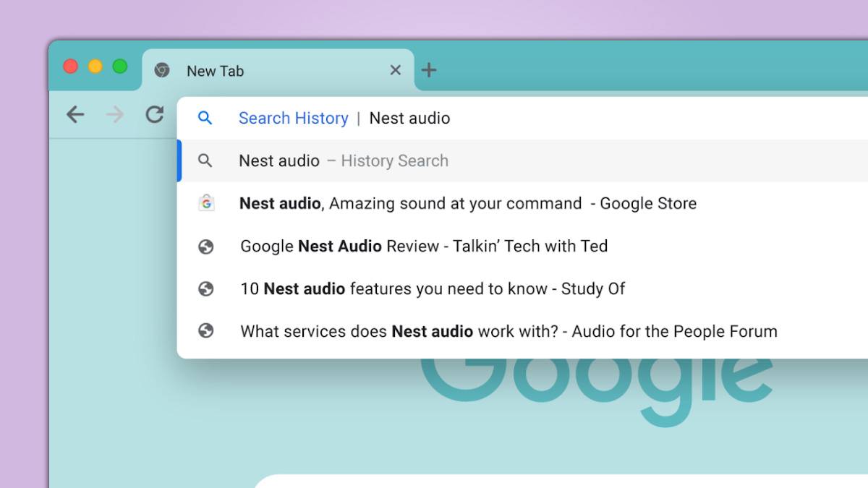Viewport: 868px width, 488px height.
Task: Click the globe icon beside the Talkin' Tech result
Action: pos(207,246)
